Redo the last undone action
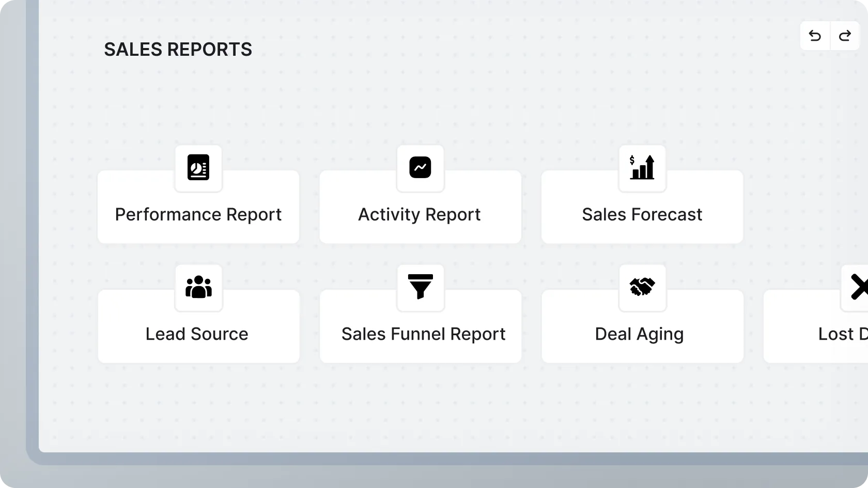 [845, 36]
